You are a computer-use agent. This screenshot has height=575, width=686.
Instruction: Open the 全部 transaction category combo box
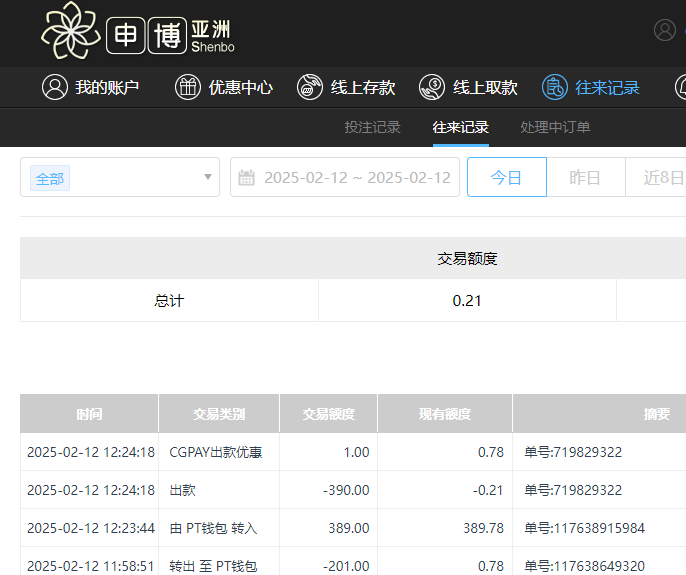click(x=120, y=177)
